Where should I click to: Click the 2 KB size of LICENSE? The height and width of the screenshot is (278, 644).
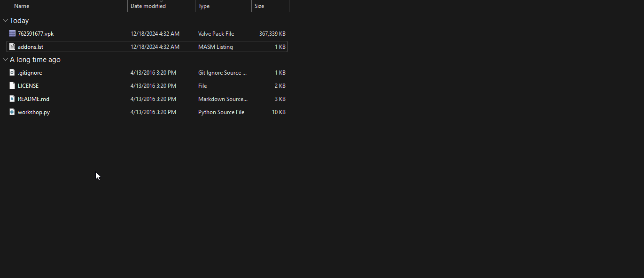pos(280,86)
